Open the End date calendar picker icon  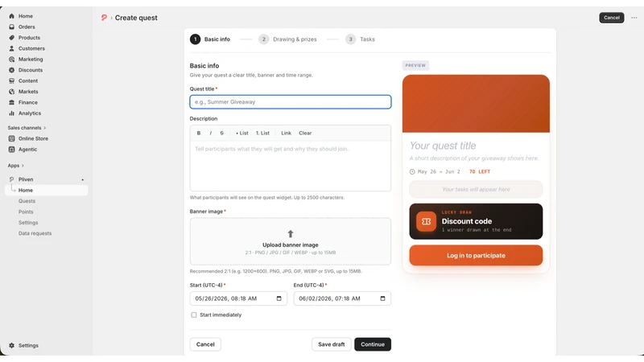[x=383, y=298]
